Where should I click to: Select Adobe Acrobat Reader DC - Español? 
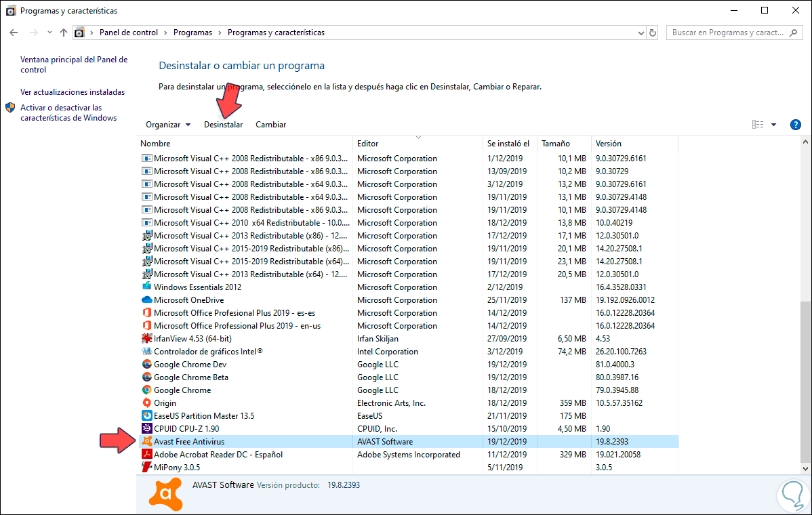coord(218,455)
